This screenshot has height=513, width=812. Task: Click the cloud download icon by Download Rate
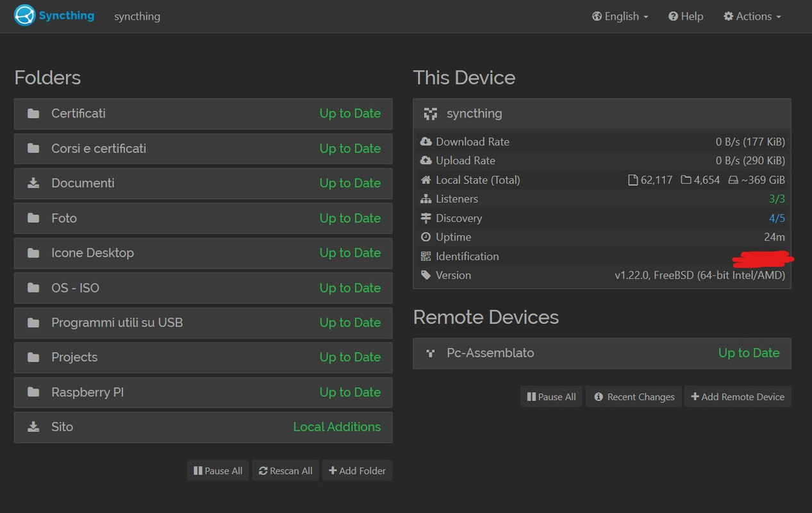(426, 142)
